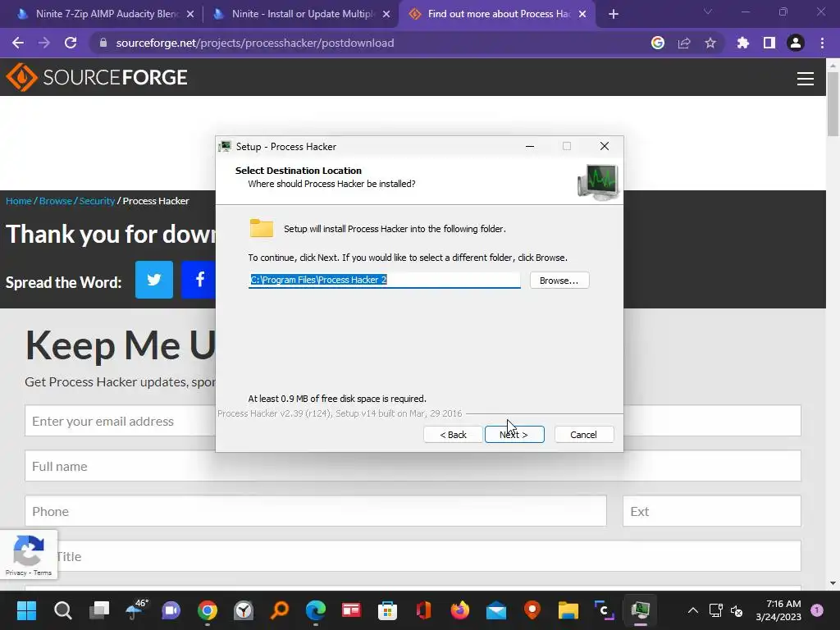Click the page vertical scrollbar thumb
Image resolution: width=840 pixels, height=630 pixels.
click(x=833, y=104)
